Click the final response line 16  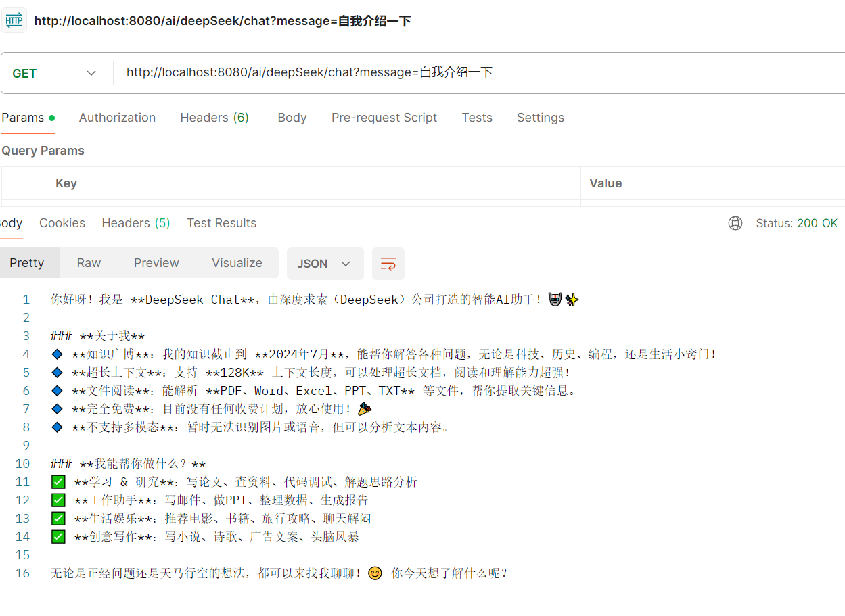click(279, 573)
